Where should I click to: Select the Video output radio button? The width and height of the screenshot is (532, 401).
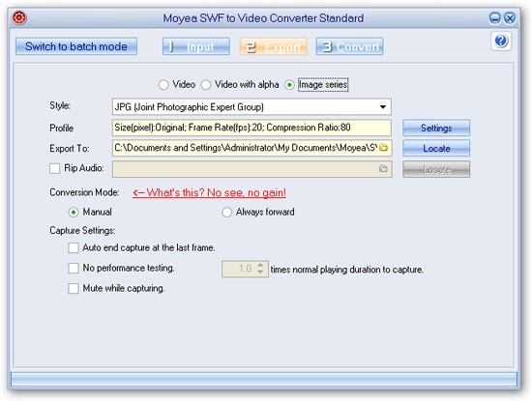tap(163, 85)
